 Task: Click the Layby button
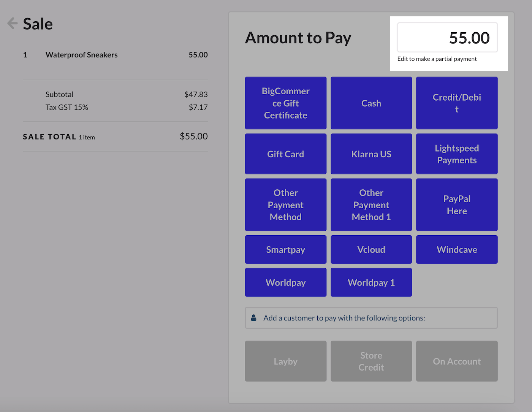coord(286,361)
